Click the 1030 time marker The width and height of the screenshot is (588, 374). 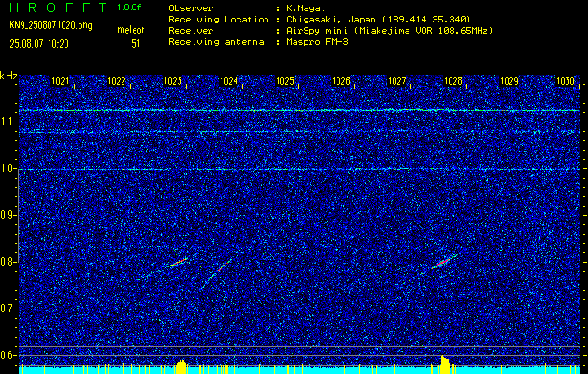[x=566, y=81]
